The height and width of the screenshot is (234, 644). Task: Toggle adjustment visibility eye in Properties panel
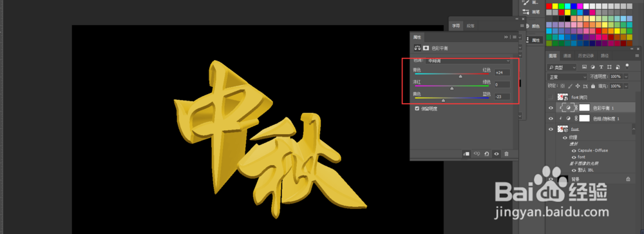click(497, 154)
